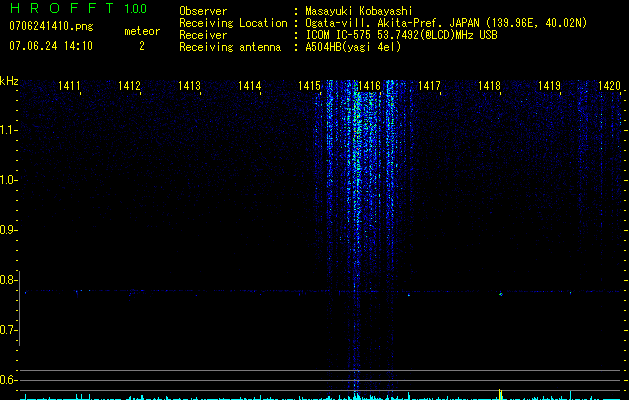Click the A504HB(yagi 4el) antenna text
Image resolution: width=629 pixels, height=400 pixels.
(x=353, y=47)
